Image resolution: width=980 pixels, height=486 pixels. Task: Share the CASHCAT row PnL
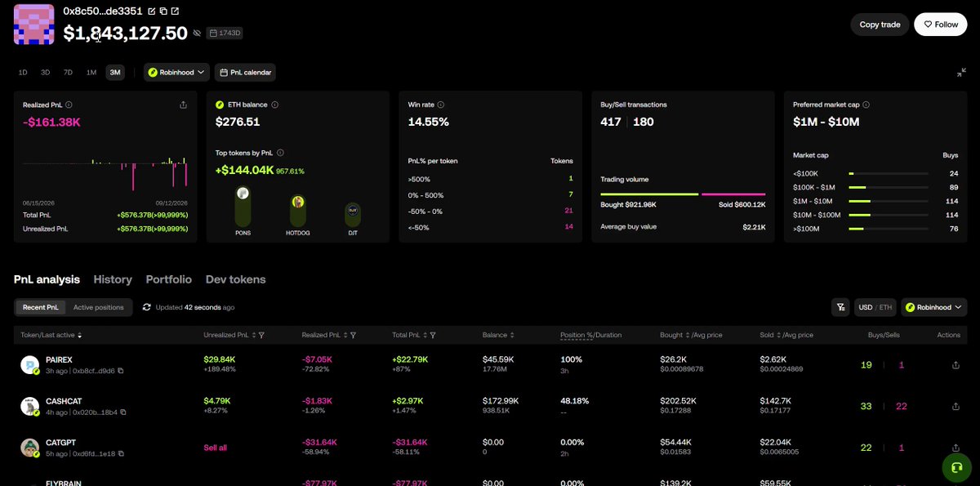coord(955,406)
